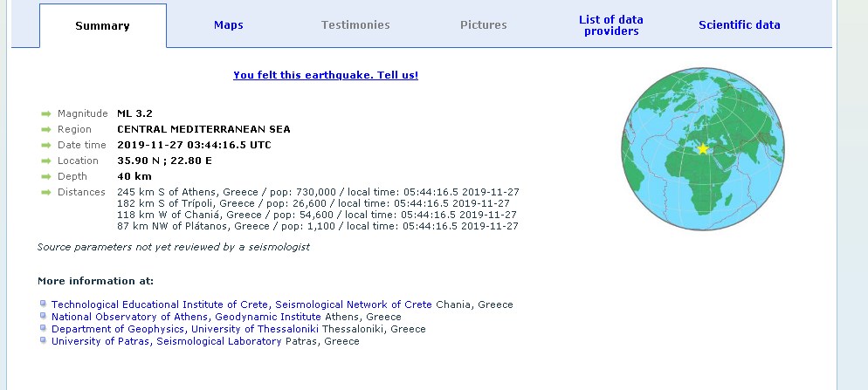Open the List of data providers tab

(611, 25)
